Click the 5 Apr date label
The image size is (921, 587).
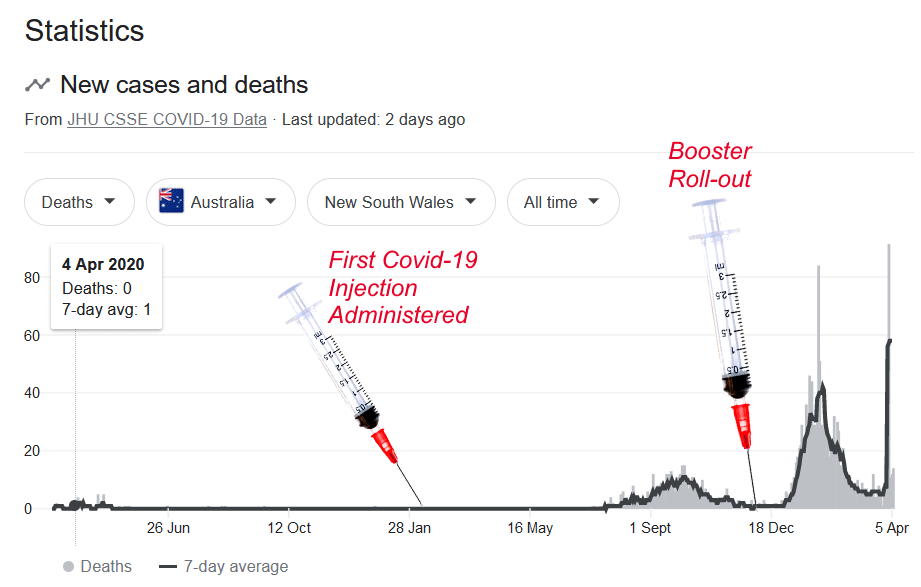coord(892,528)
